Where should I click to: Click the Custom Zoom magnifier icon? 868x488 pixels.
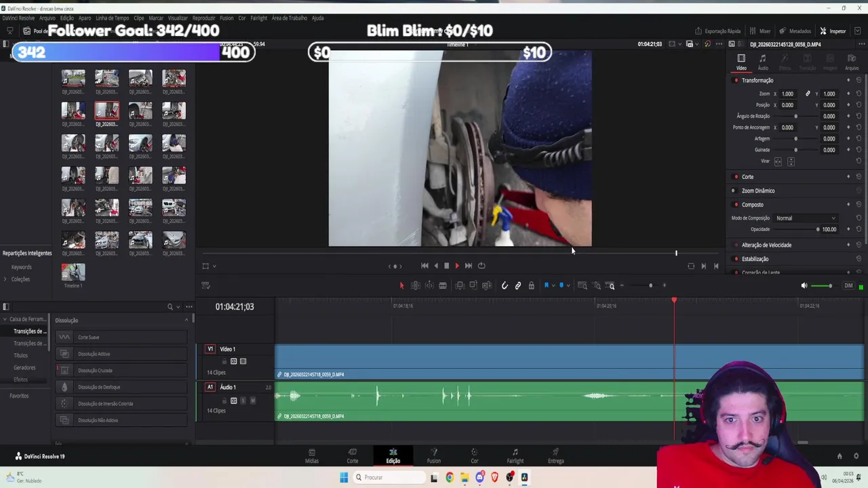[x=611, y=286]
